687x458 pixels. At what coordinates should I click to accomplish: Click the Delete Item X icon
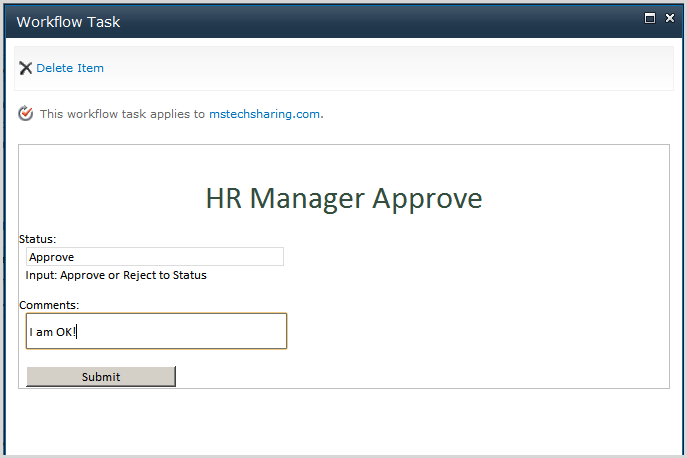tap(25, 68)
